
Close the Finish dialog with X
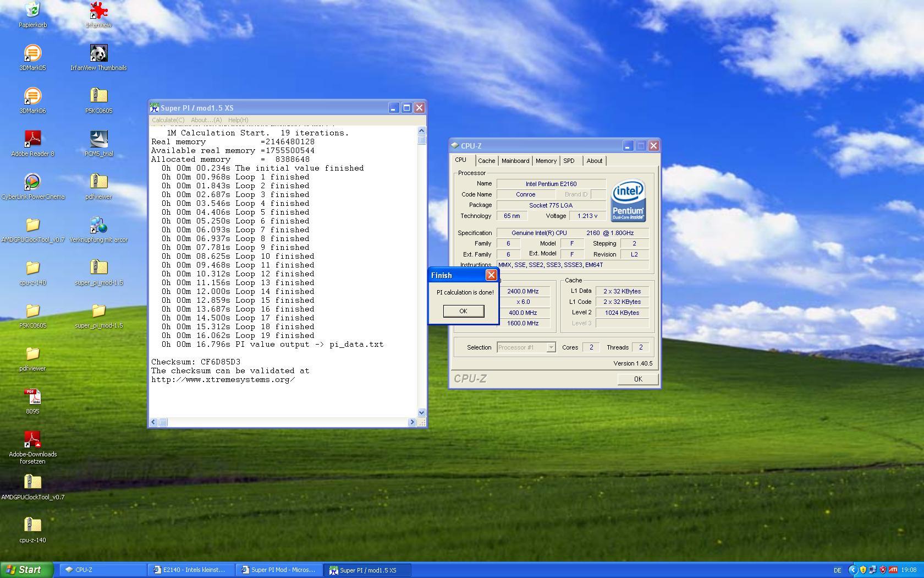(491, 275)
